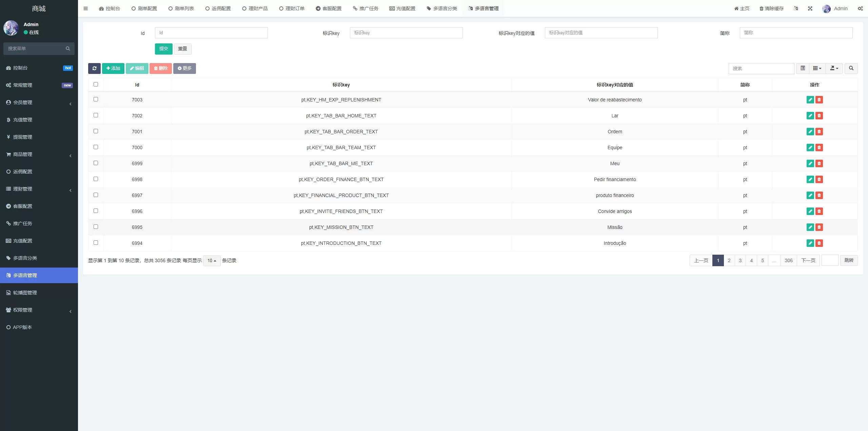Check the row checkbox for id 6998
Viewport: 868px width, 431px height.
point(96,179)
